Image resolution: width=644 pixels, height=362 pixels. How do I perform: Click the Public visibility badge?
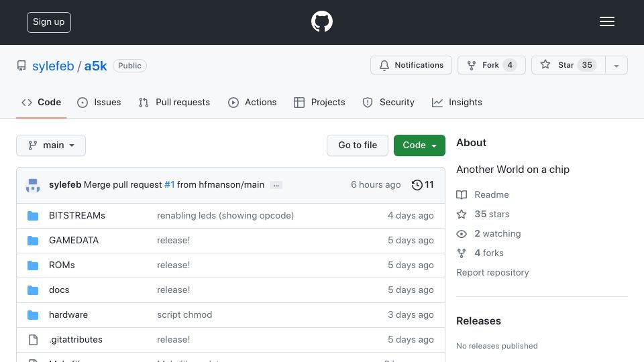click(129, 66)
